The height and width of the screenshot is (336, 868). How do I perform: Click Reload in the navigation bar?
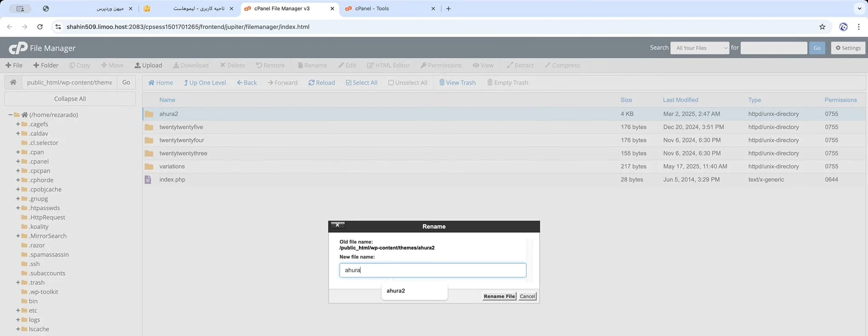pos(321,83)
